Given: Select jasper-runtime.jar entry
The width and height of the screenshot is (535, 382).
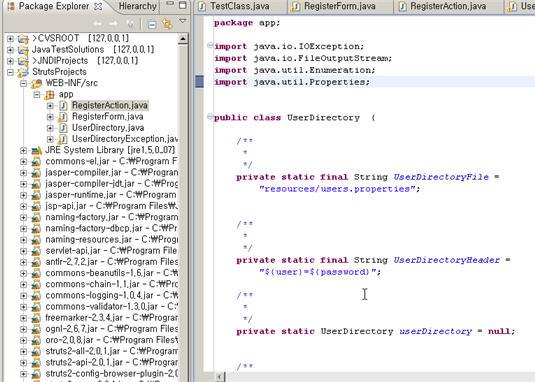Looking at the screenshot, I should pyautogui.click(x=111, y=195).
